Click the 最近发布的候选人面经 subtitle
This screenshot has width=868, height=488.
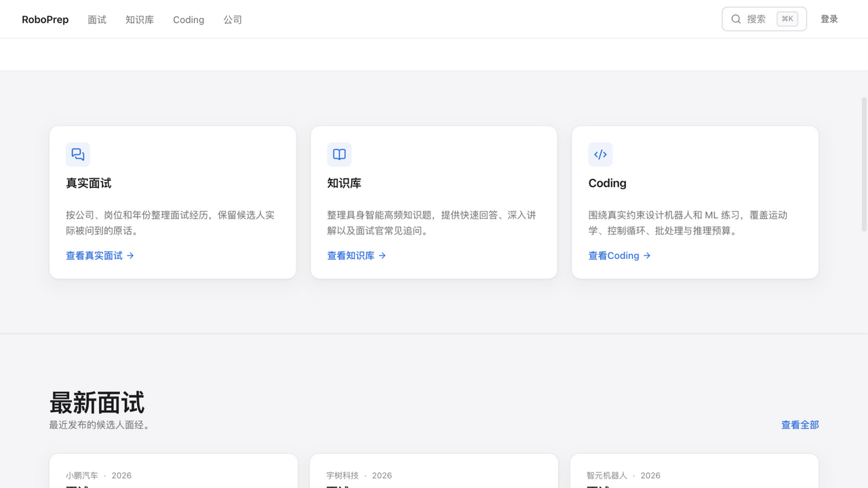click(x=101, y=425)
